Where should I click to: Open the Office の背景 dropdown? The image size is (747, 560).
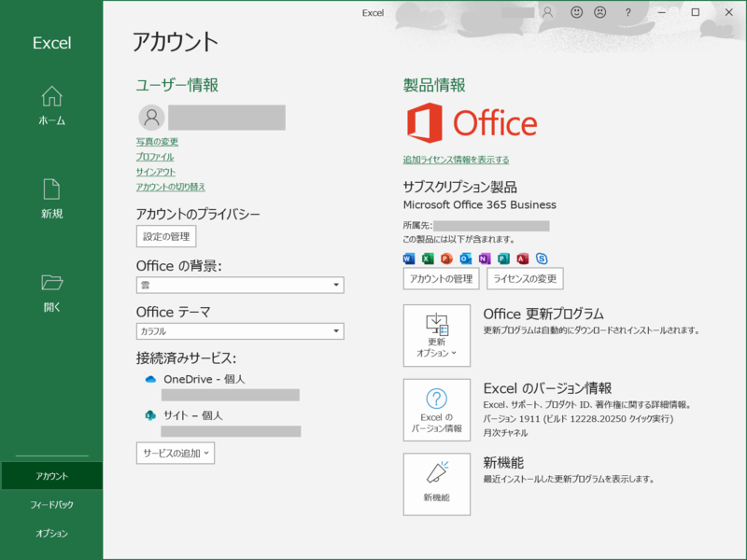tap(239, 285)
